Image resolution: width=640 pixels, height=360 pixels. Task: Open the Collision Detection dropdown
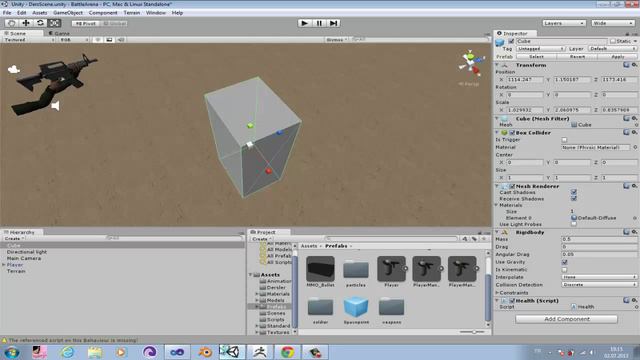[599, 284]
